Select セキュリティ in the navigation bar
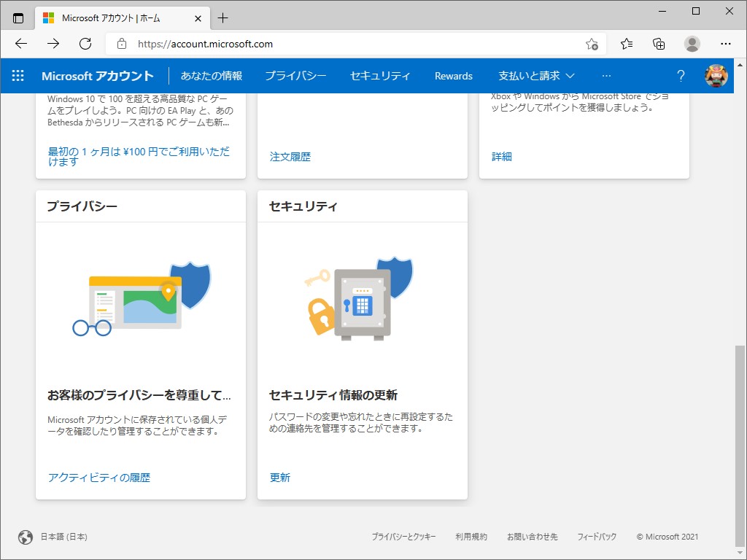747x560 pixels. click(381, 75)
